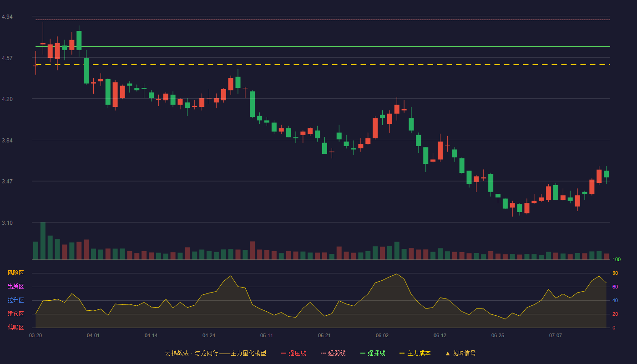This screenshot has height=364, width=637.
Task: Click the 40 indicator axis value
Action: 615,300
